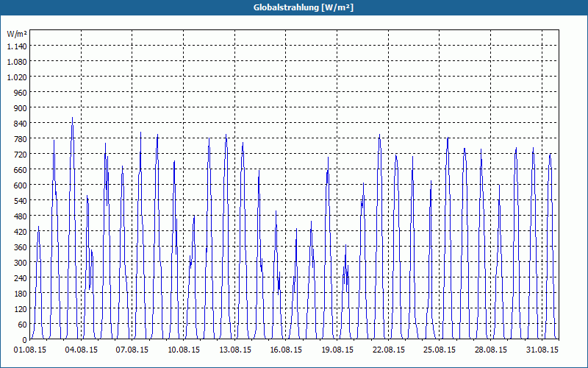Viewport: 588px width, 368px height.
Task: Select the 19.08.15 date label
Action: point(337,350)
